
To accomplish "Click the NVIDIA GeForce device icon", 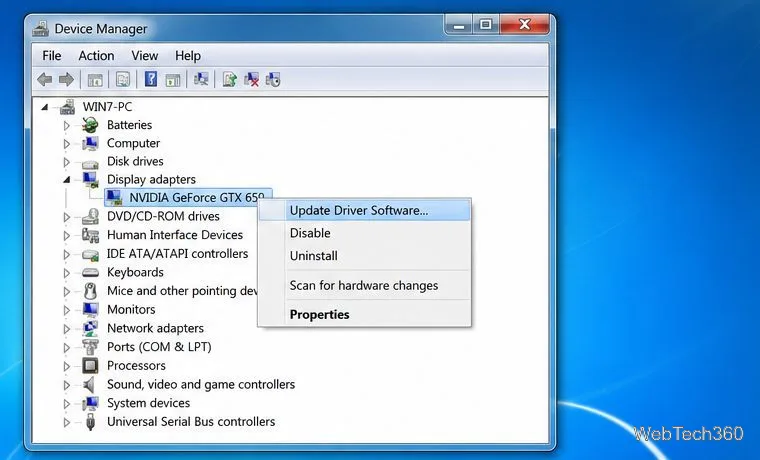I will [x=114, y=197].
